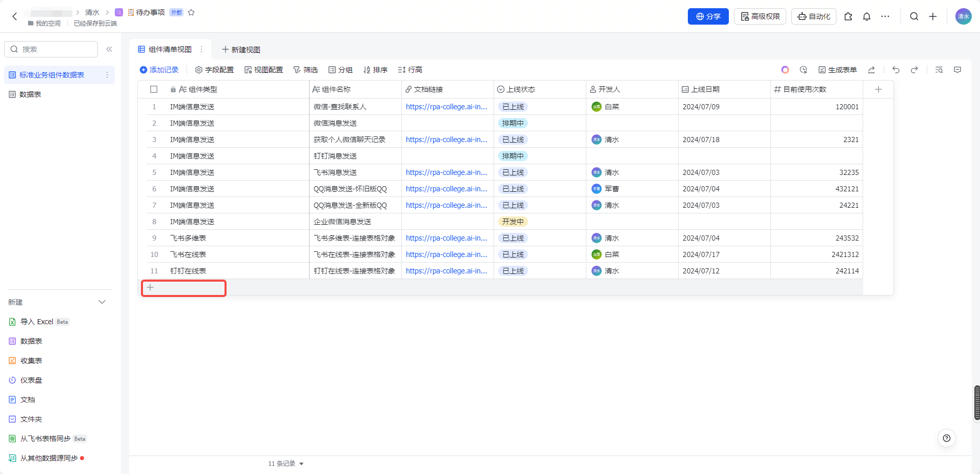Open the 排序 sort tool
This screenshot has height=474, width=980.
tap(375, 70)
